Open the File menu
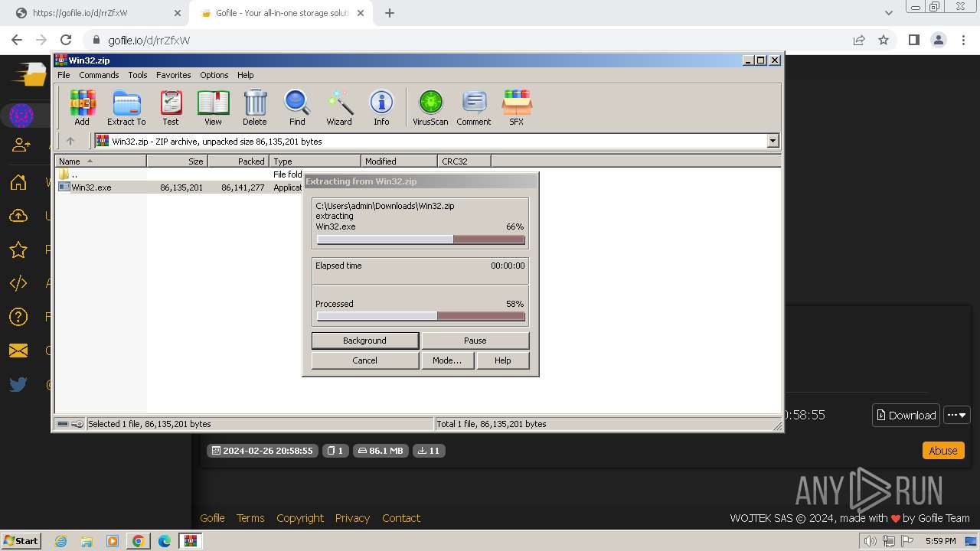This screenshot has width=980, height=551. pyautogui.click(x=64, y=75)
